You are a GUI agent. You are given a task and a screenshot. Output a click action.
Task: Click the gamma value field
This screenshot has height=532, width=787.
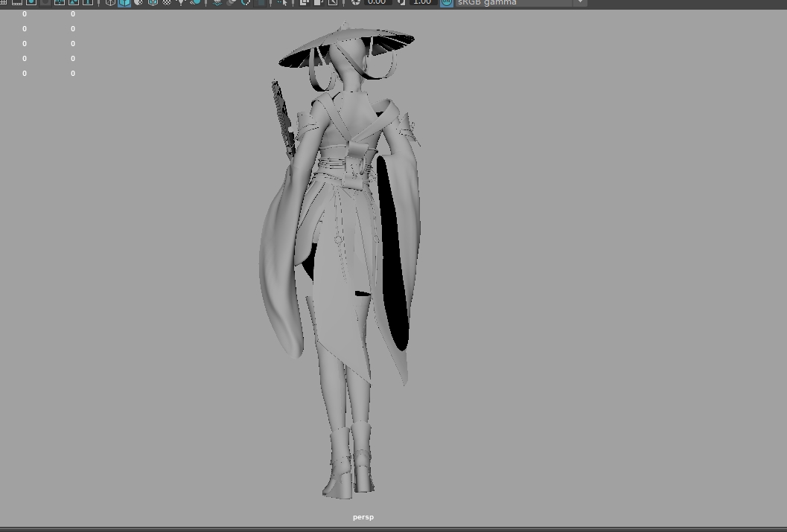[423, 3]
